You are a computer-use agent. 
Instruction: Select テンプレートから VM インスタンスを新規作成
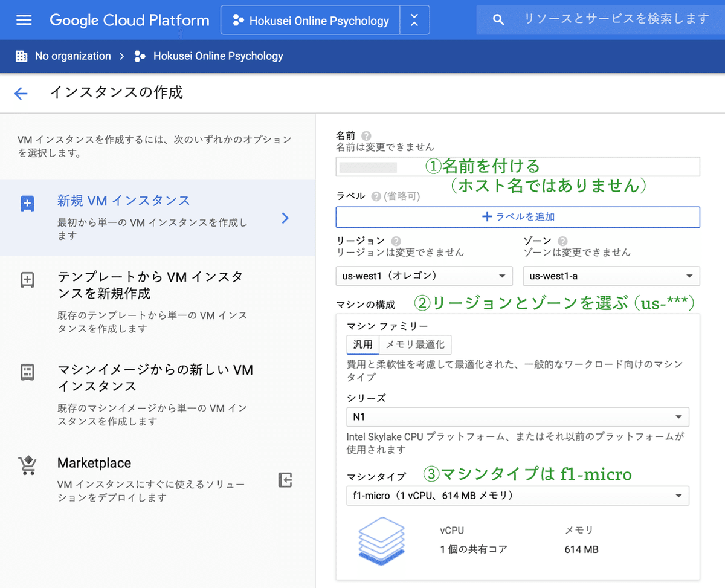[x=157, y=302]
